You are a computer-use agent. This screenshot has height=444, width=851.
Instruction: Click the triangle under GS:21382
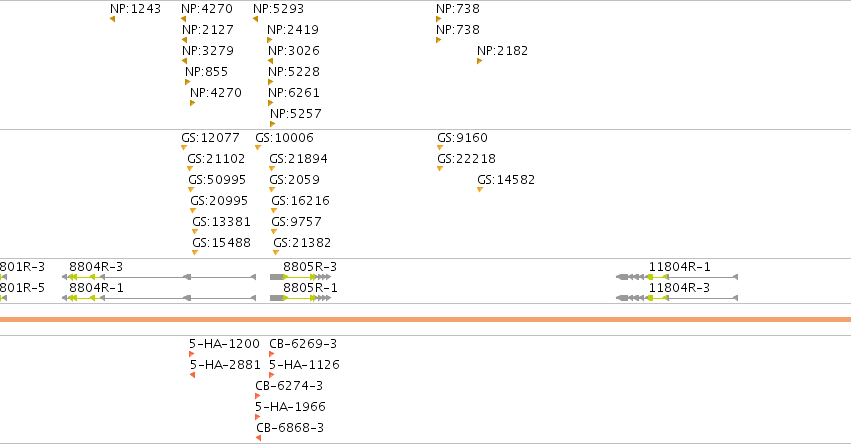tap(276, 252)
